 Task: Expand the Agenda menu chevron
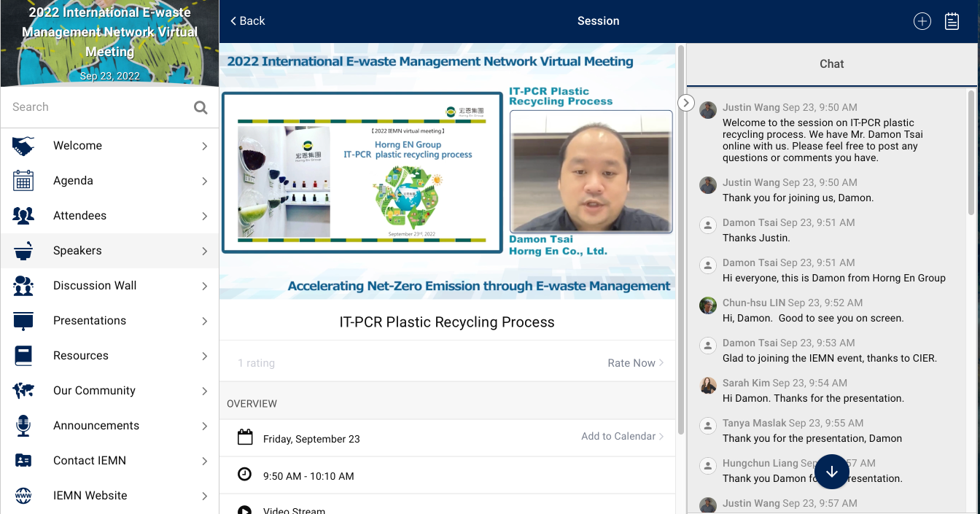coord(205,182)
